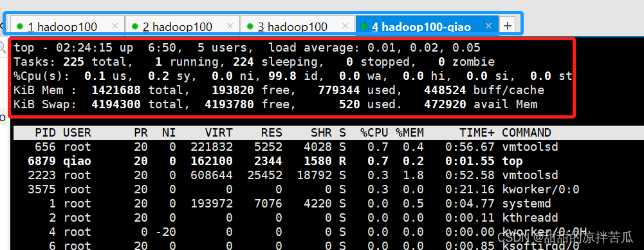Viewport: 644px width, 250px height.
Task: Click the '448524 buff/cache' value
Action: (x=484, y=90)
